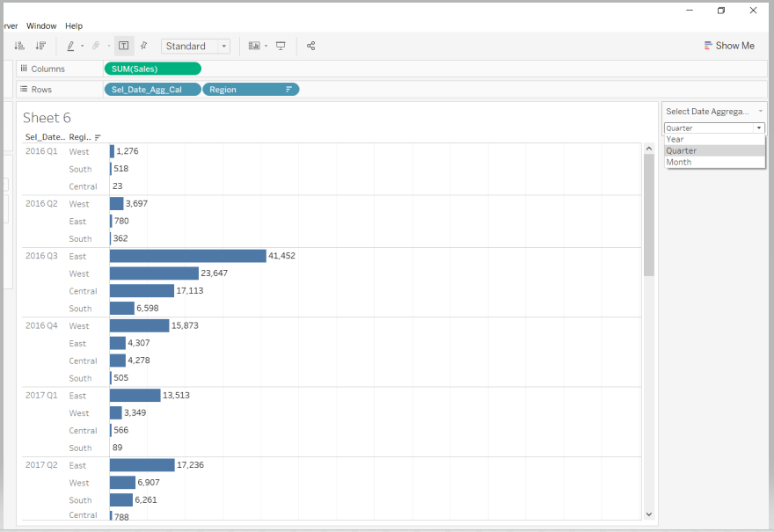Viewport: 774px width, 532px height.
Task: Click the Show Me button
Action: click(x=729, y=46)
